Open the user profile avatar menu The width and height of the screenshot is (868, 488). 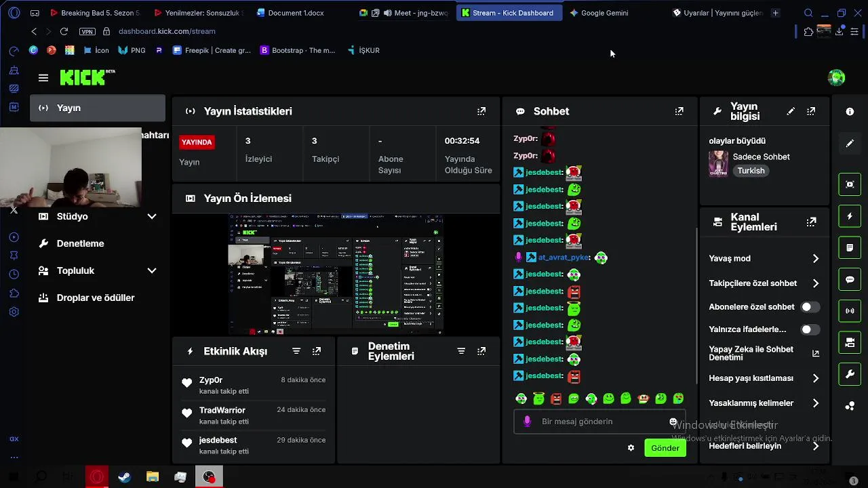tap(836, 78)
